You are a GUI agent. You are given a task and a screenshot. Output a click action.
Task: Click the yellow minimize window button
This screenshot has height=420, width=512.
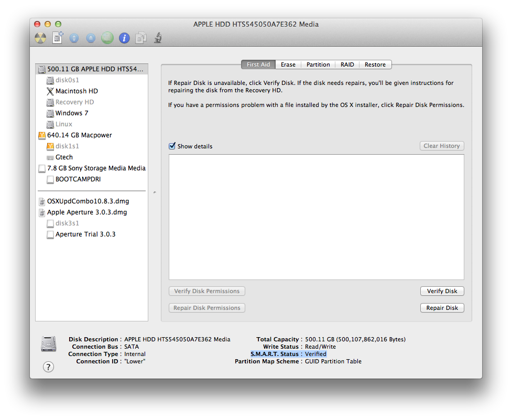click(x=48, y=24)
